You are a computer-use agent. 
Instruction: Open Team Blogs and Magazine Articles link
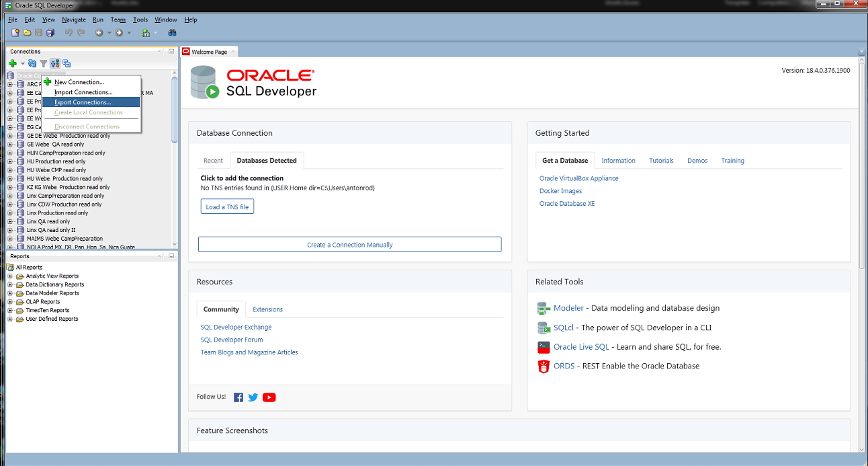(x=249, y=352)
